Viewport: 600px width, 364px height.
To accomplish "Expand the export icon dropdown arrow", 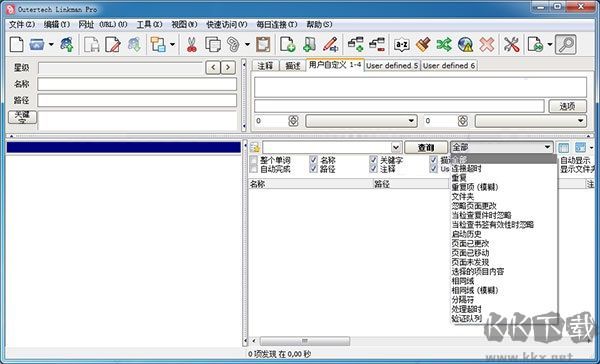I will pyautogui.click(x=550, y=45).
